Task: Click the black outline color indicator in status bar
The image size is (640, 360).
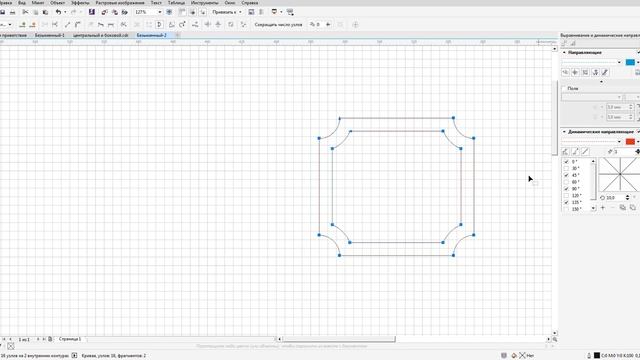Action: point(597,356)
